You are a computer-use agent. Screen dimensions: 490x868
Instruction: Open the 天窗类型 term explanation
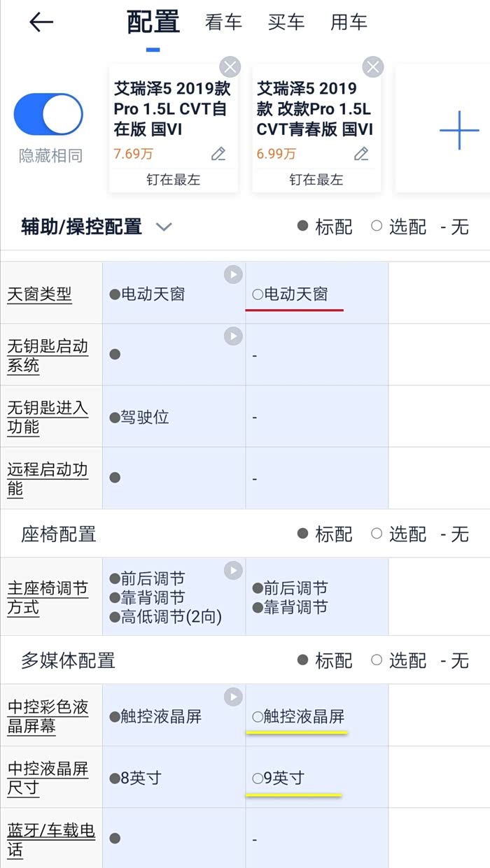pos(40,294)
